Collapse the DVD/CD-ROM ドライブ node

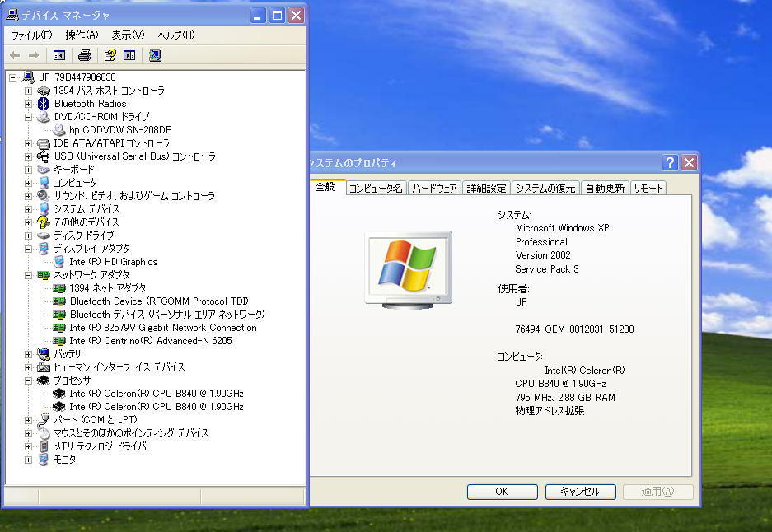28,117
